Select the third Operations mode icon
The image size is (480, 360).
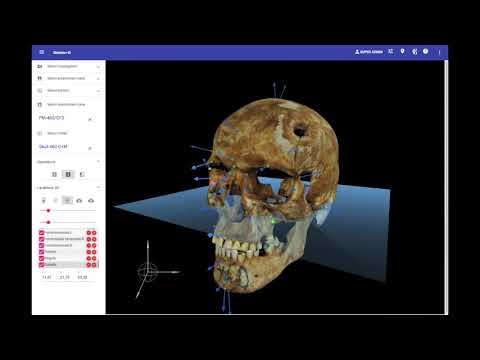(82, 174)
